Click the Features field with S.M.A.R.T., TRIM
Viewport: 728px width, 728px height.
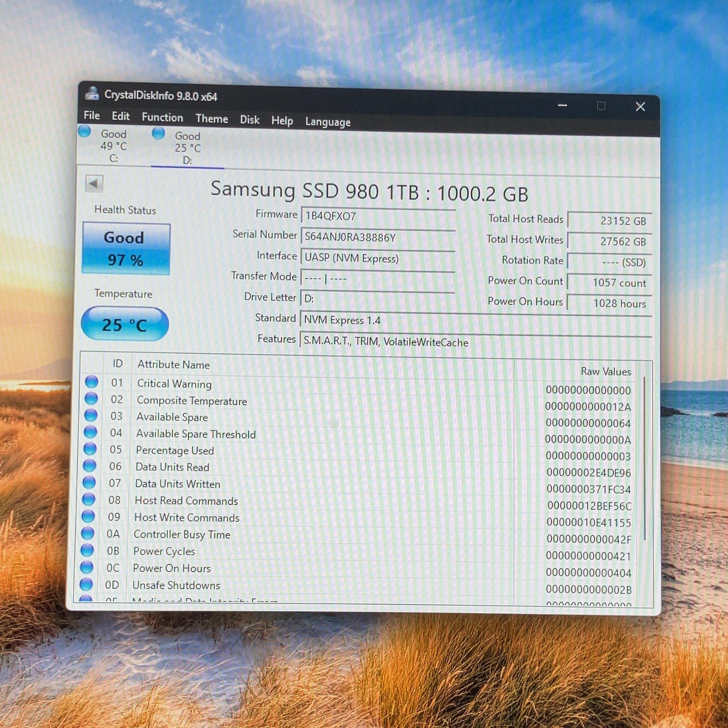(x=476, y=342)
